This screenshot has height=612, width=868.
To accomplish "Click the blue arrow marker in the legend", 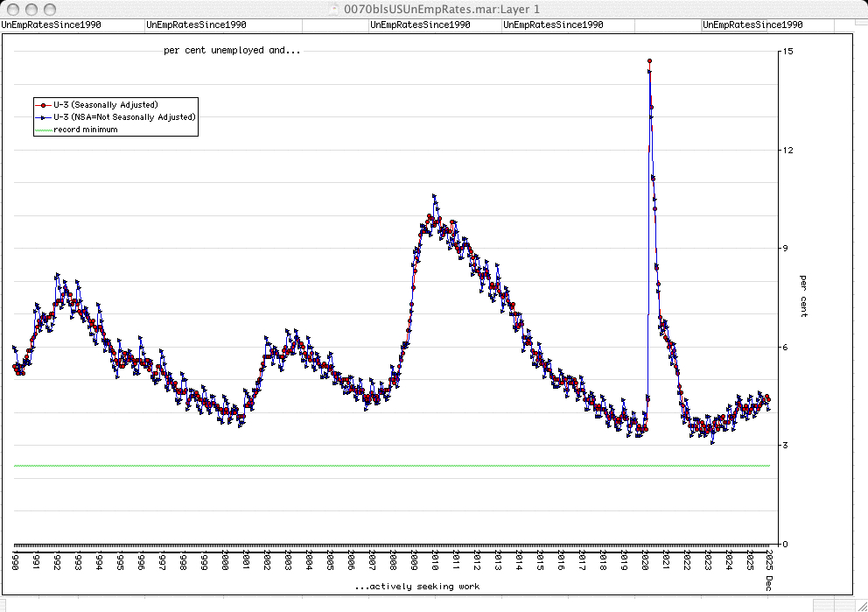I will pos(44,117).
